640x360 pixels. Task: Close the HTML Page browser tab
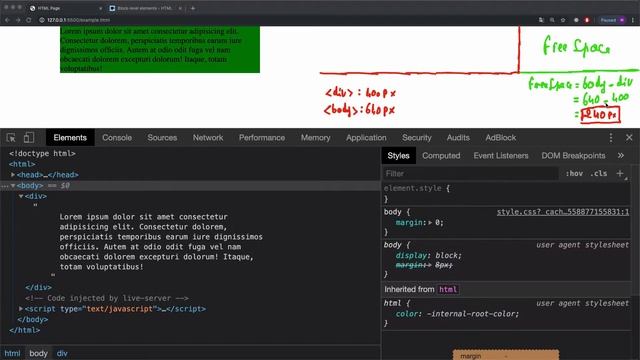(100, 8)
